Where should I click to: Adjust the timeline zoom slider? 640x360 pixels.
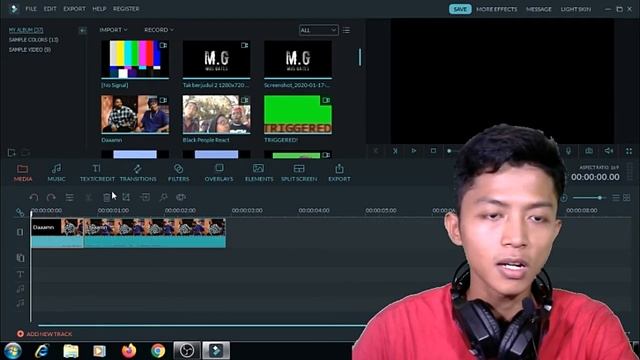[589, 198]
